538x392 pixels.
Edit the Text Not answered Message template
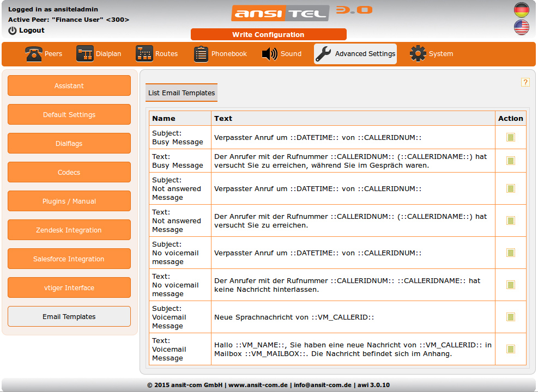[510, 220]
